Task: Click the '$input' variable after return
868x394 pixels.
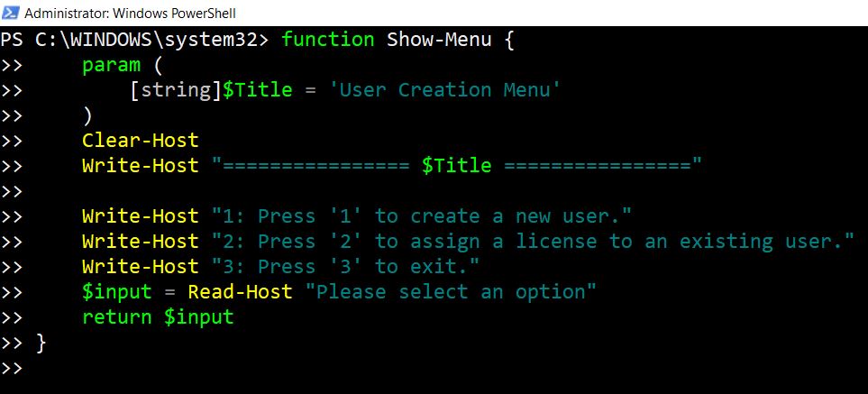Action: [x=198, y=317]
